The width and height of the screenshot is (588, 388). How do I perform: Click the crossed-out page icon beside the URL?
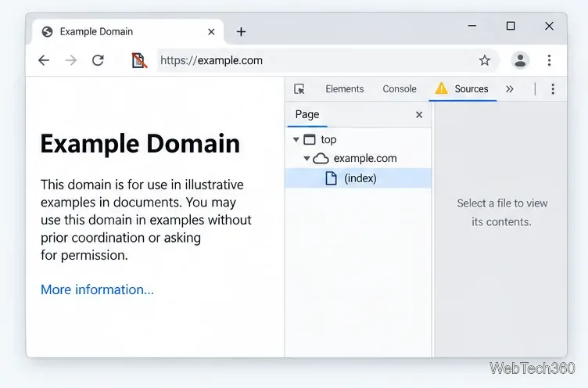click(x=139, y=60)
